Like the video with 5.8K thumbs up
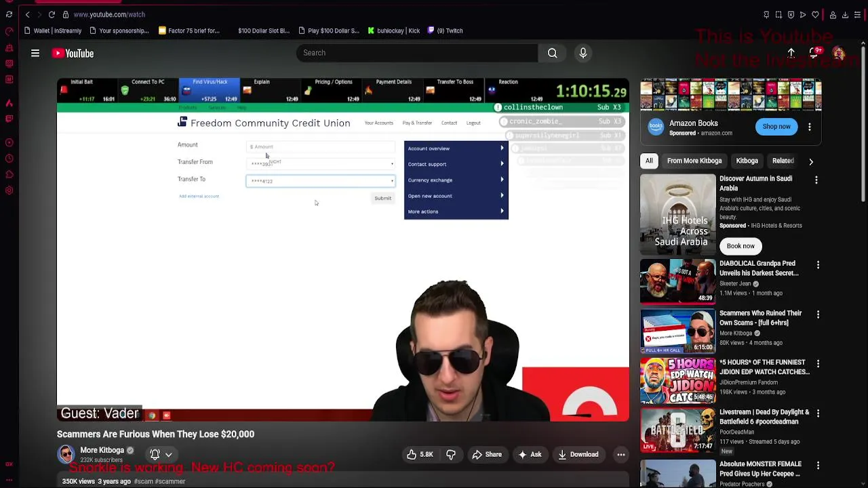 [420, 455]
